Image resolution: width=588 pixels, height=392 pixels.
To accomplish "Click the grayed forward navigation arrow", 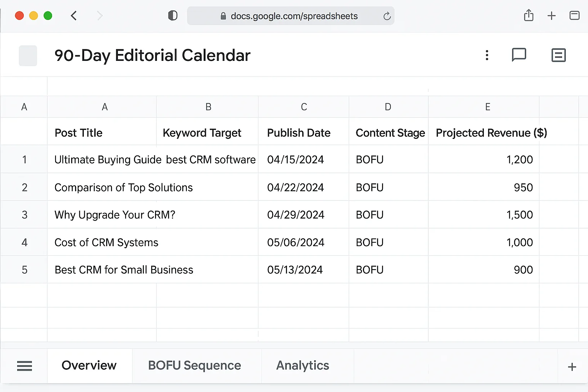I will pos(100,16).
